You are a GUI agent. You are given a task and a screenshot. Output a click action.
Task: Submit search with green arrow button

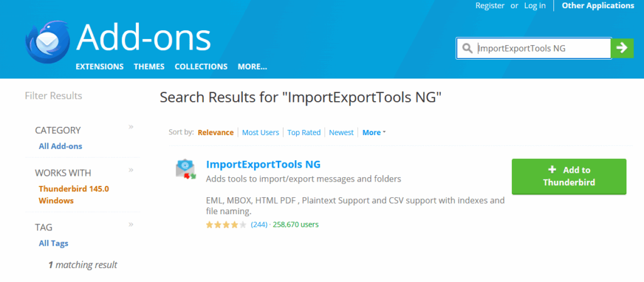click(x=622, y=48)
